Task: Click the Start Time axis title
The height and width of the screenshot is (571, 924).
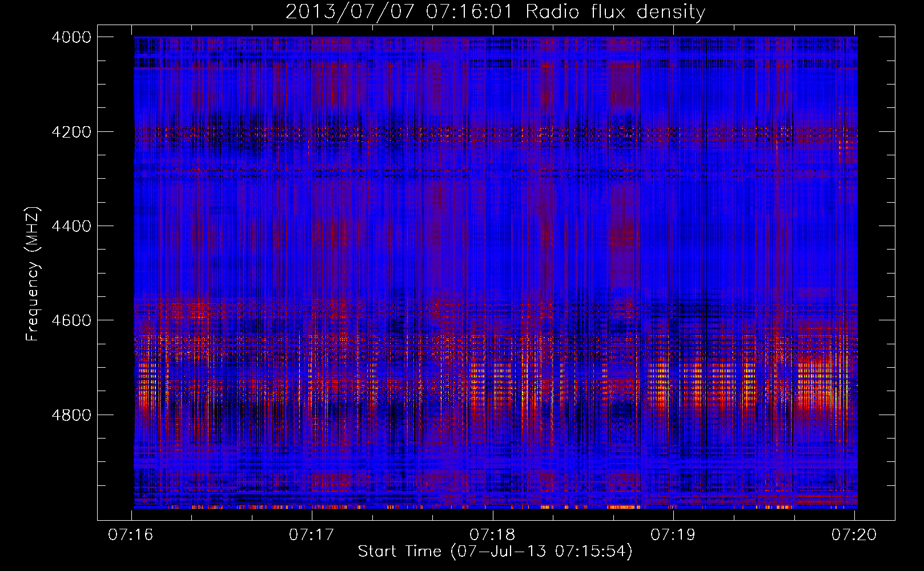Action: click(x=495, y=552)
